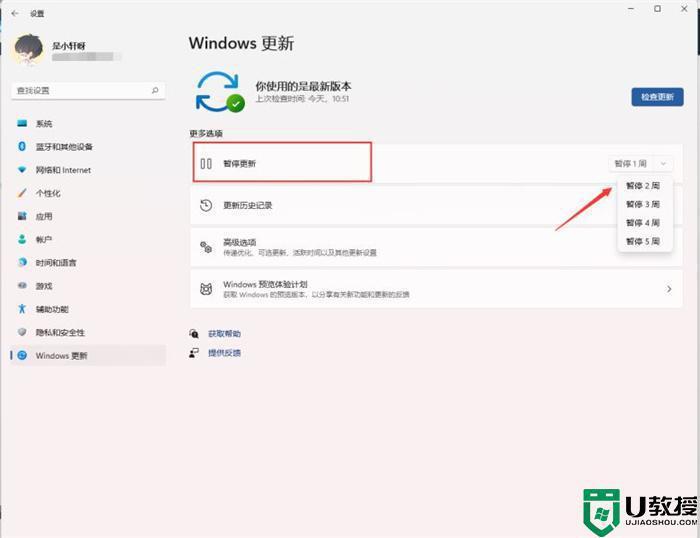700x538 pixels.
Task: Choose 暂停 3 周 from the list
Action: tap(643, 204)
